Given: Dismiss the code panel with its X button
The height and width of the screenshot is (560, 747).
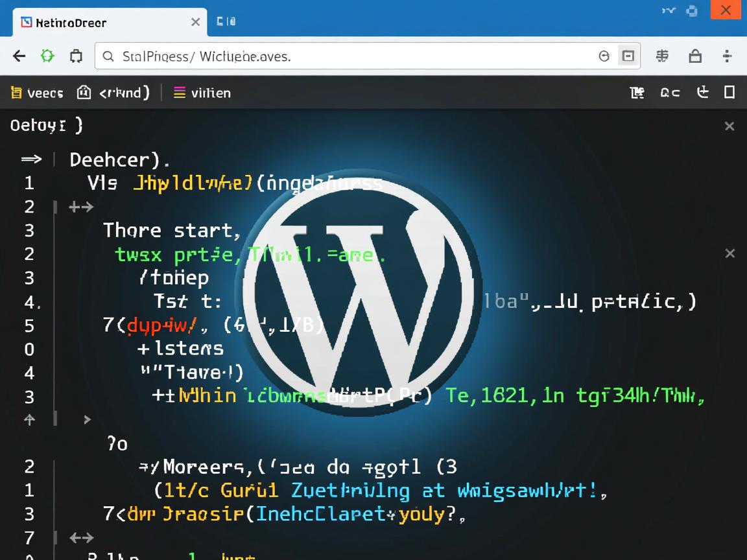Looking at the screenshot, I should (729, 126).
